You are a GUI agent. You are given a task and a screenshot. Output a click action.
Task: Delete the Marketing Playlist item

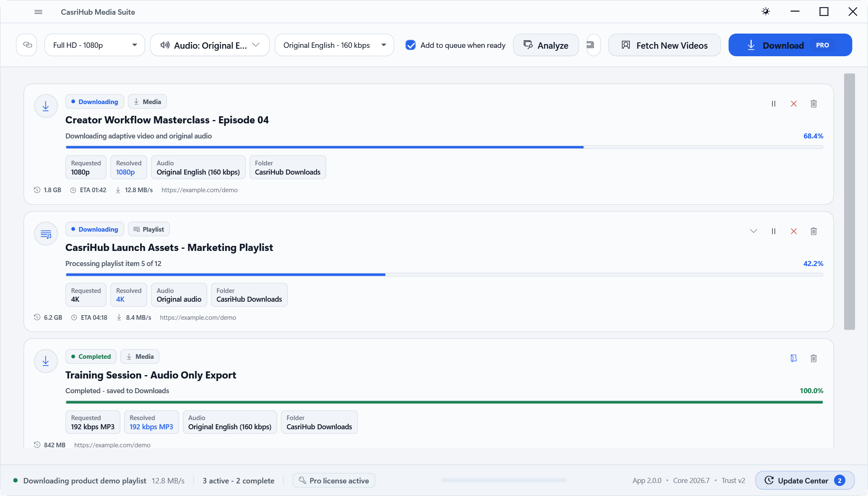pyautogui.click(x=813, y=231)
